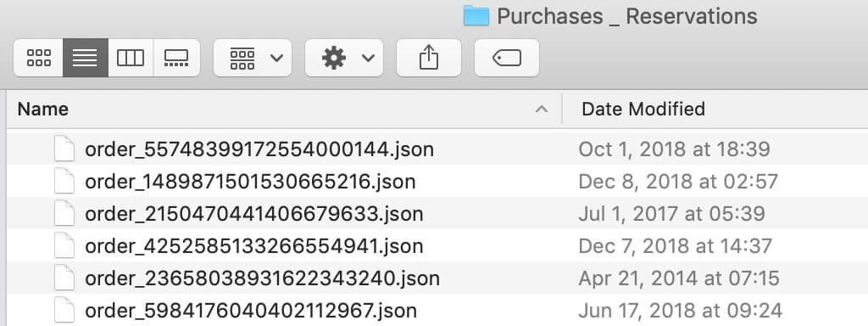This screenshot has width=868, height=326.
Task: Toggle the Name sort direction arrow
Action: click(x=542, y=110)
